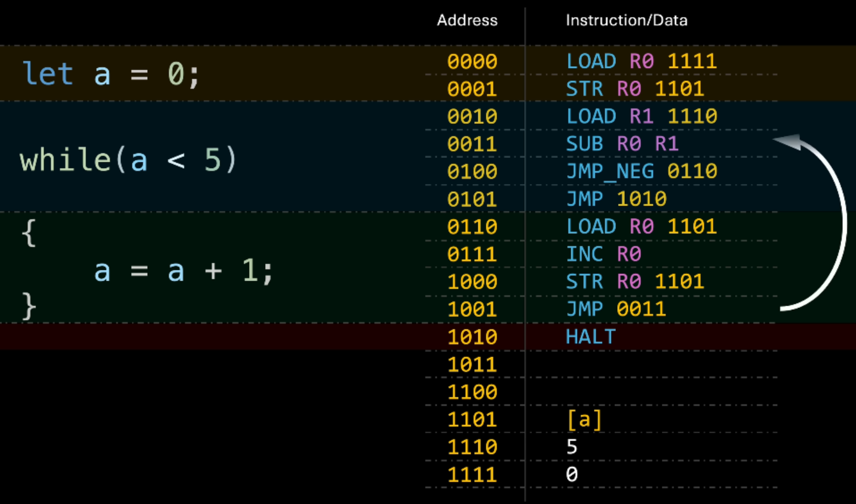Click data value 0 in last row
The height and width of the screenshot is (504, 856).
(572, 474)
